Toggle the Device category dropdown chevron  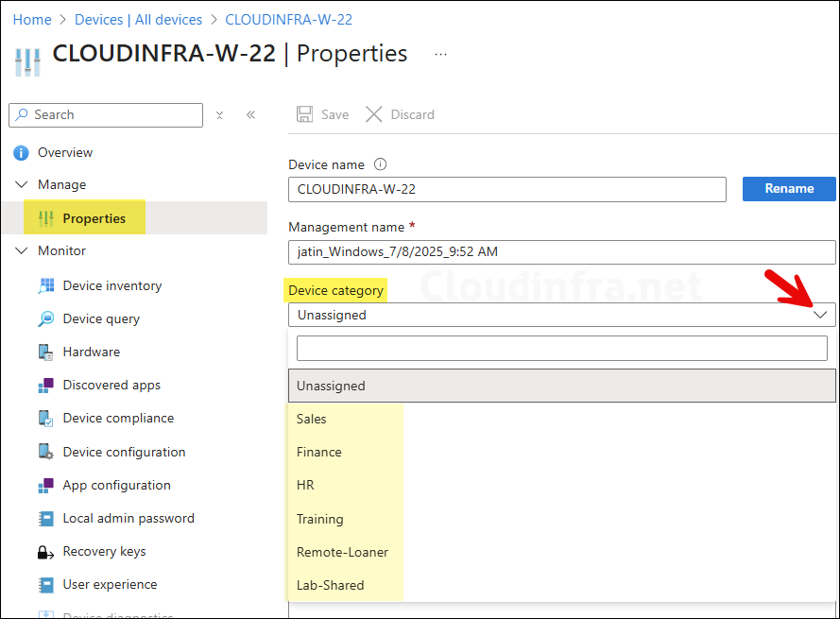click(819, 315)
